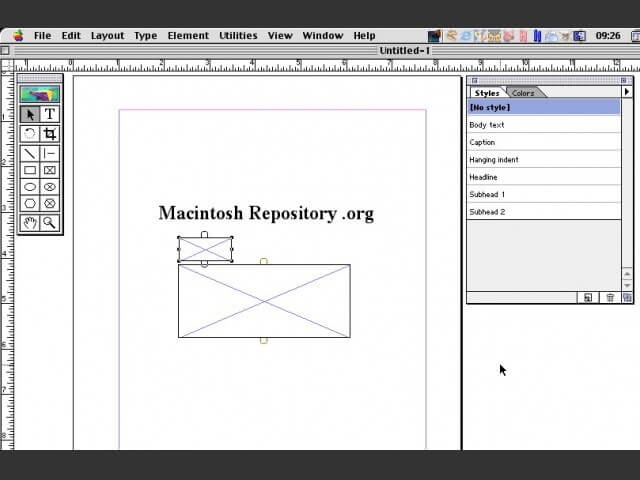640x480 pixels.
Task: Apply the Hanging indent style
Action: pos(544,160)
